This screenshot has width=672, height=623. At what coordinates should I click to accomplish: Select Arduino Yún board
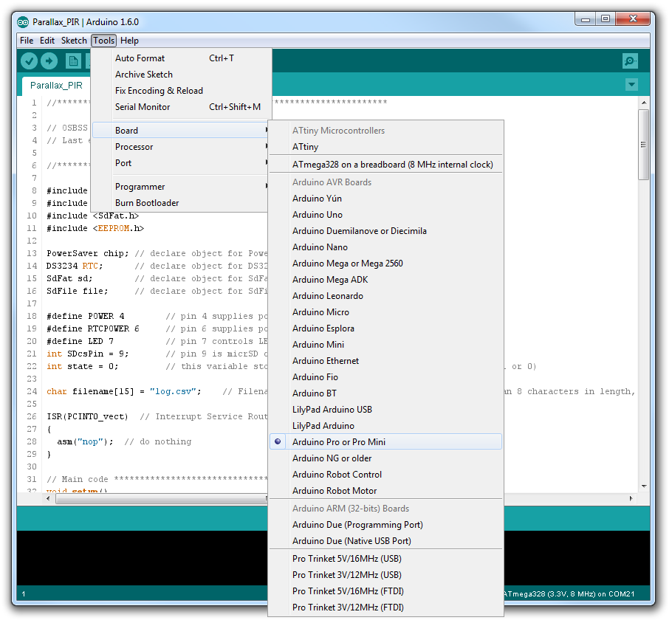[385, 199]
